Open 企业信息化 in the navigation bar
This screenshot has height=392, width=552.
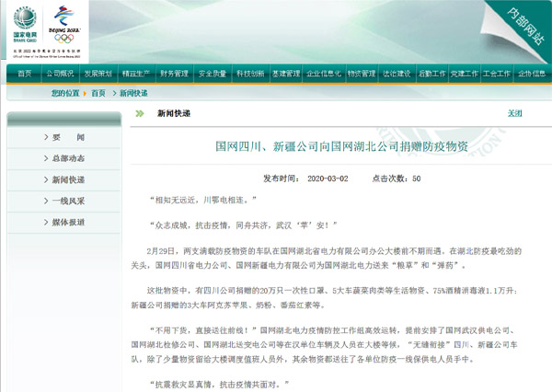tap(324, 74)
